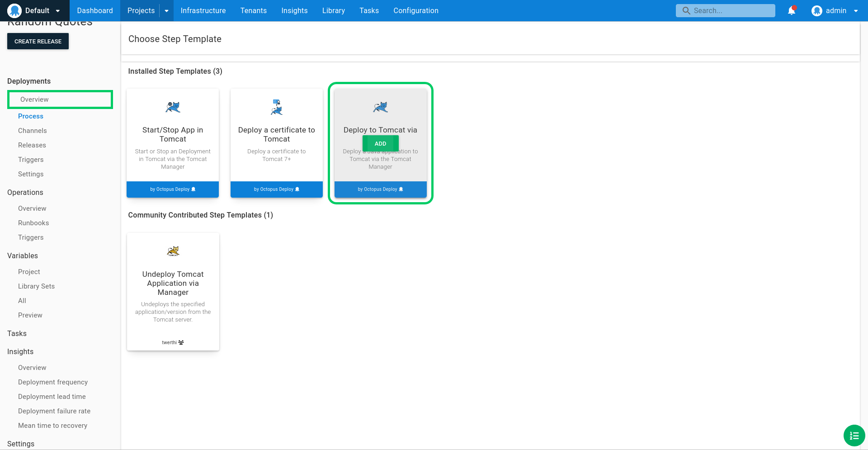Open Deployments Settings in sidebar
868x450 pixels.
(x=31, y=174)
